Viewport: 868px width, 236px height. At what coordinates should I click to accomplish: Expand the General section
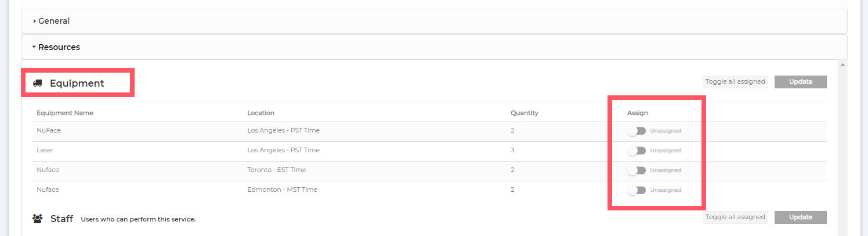(x=54, y=21)
